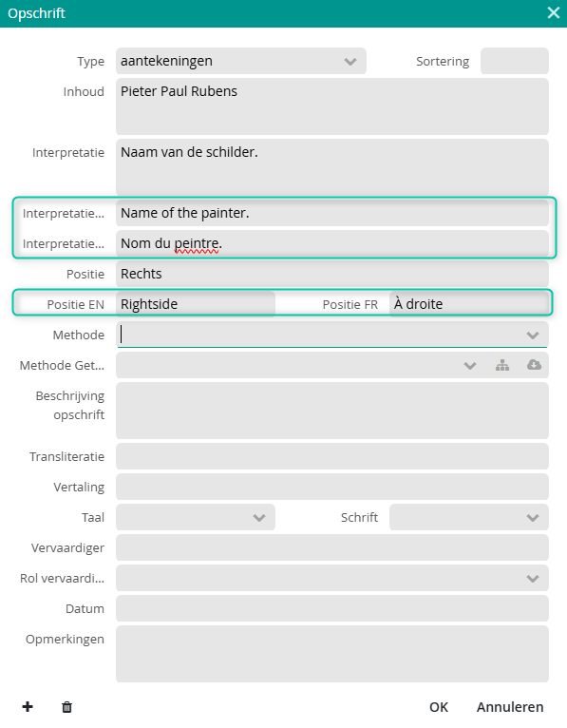Open hierarchy tree icon in Methode Get... row
The image size is (567, 728).
tap(502, 365)
